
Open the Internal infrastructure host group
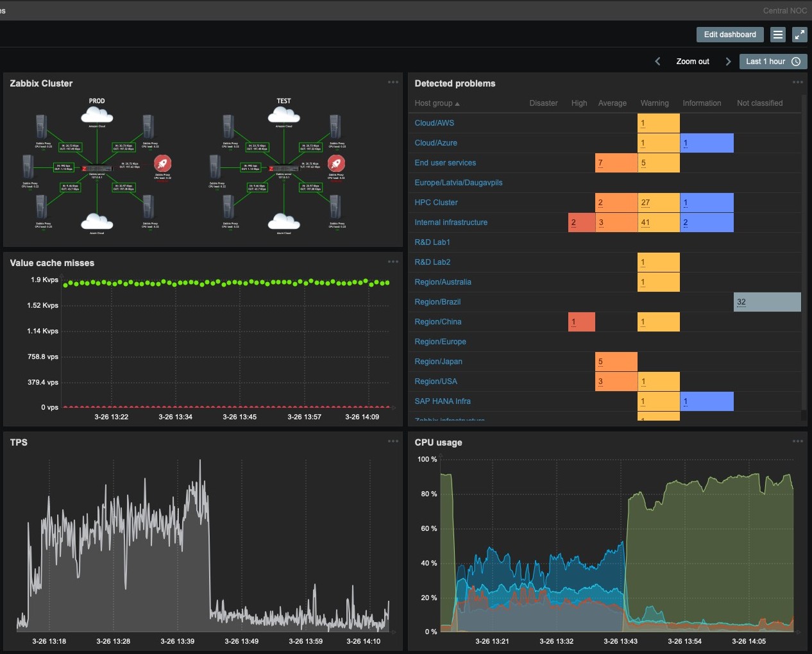451,222
